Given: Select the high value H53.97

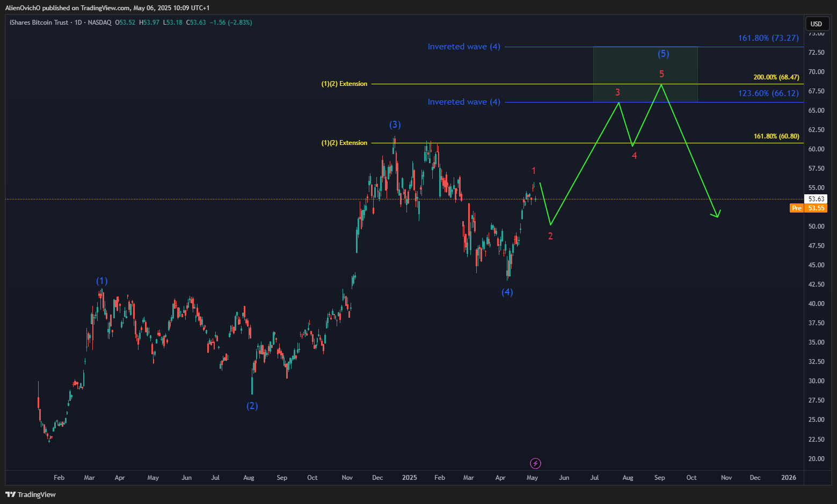Looking at the screenshot, I should [149, 23].
